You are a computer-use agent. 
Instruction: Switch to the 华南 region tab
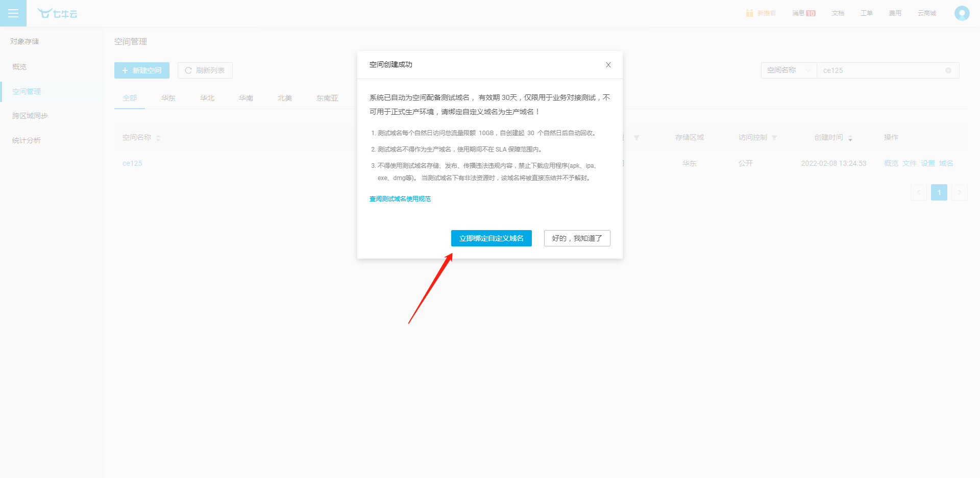(x=246, y=98)
